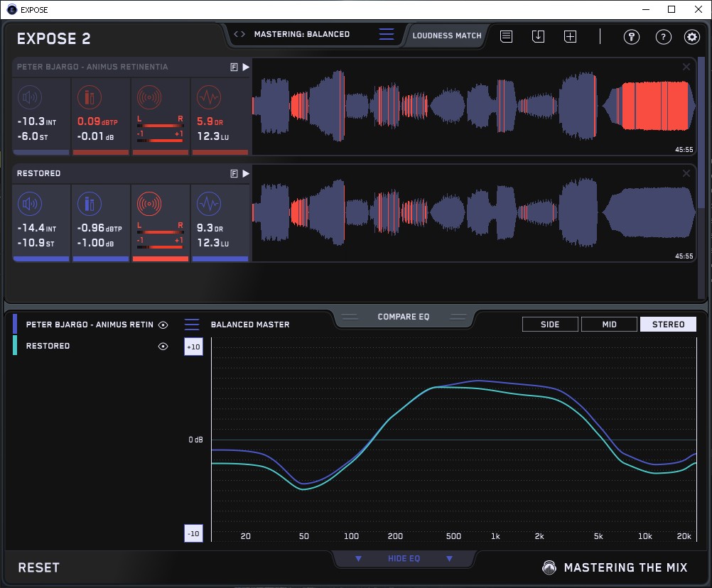Click the -10 EQ scale button

[193, 533]
